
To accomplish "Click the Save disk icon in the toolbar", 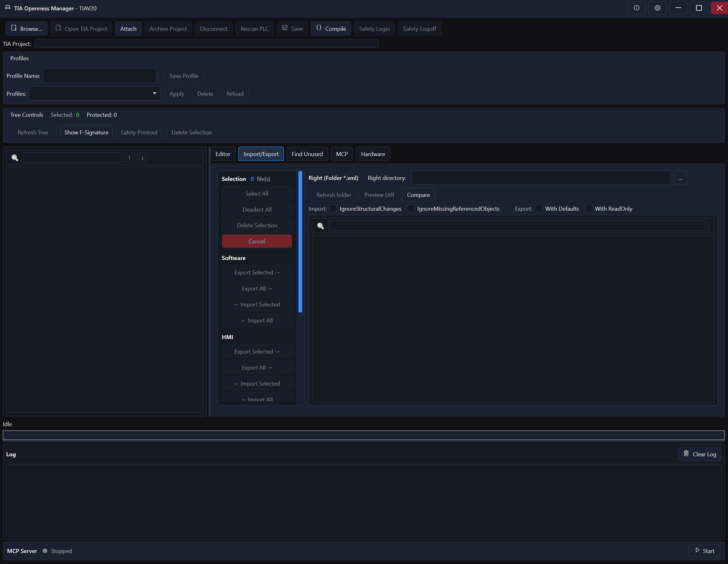I will [285, 28].
